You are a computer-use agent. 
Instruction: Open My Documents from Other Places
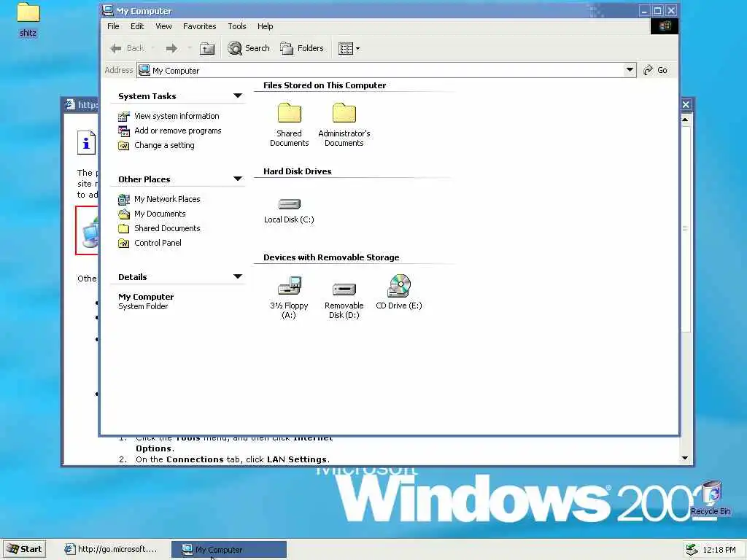click(160, 214)
